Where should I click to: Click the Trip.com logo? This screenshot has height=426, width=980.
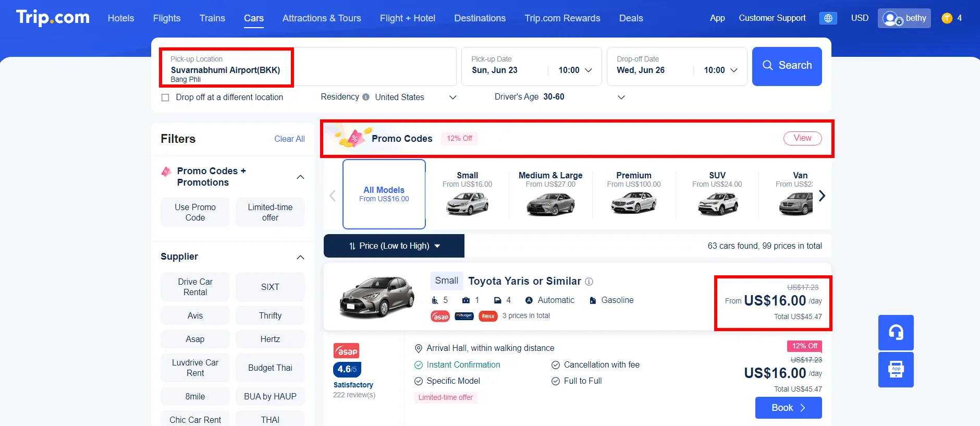(53, 18)
